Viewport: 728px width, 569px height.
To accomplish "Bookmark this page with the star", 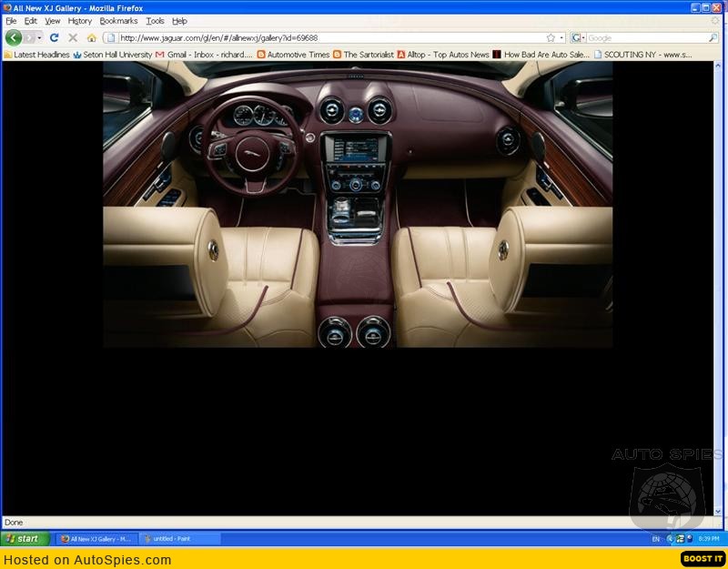I will pos(551,37).
